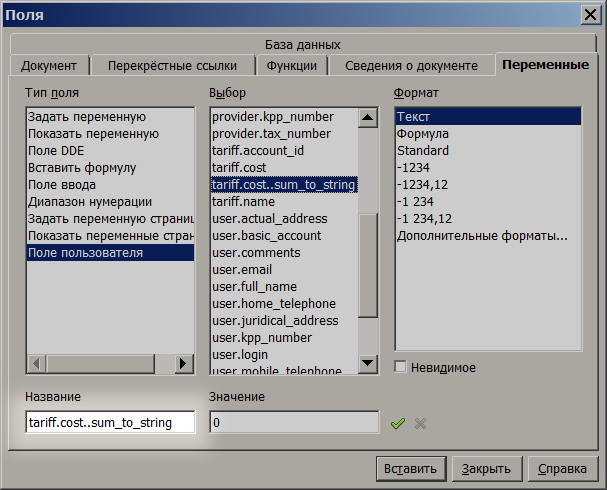Select user.full_name in Выбор list

coord(285,287)
